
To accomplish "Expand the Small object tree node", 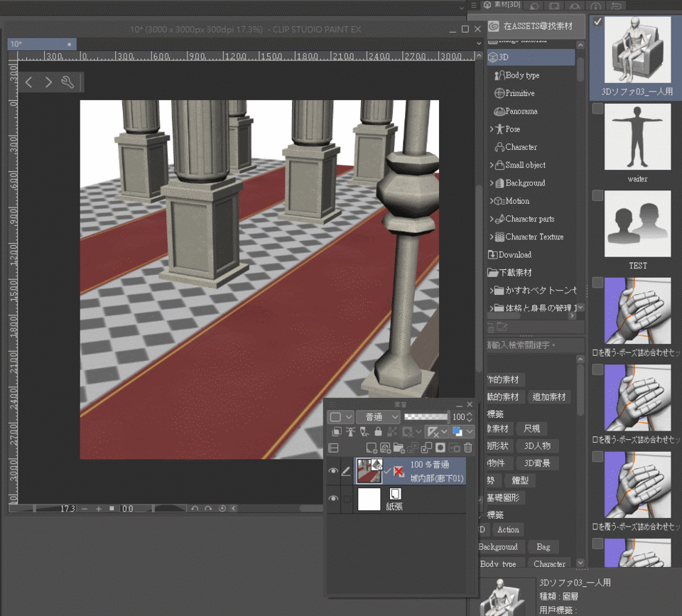I will (492, 165).
